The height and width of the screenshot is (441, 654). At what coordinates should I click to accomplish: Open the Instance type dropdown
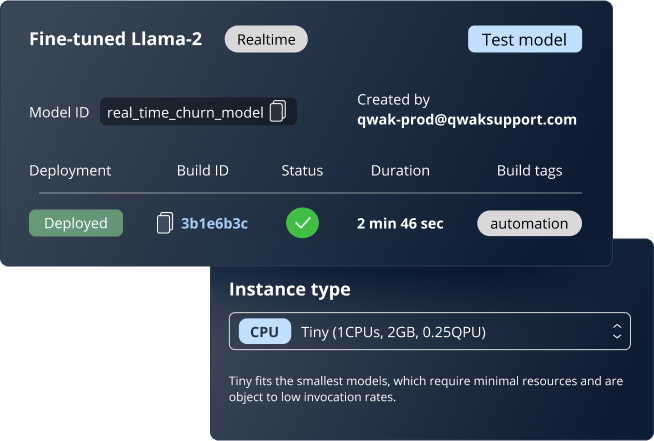[430, 331]
